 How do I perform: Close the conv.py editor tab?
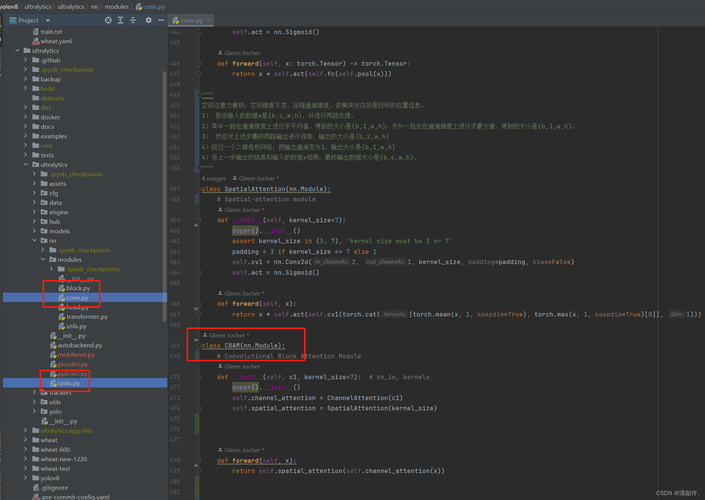point(209,20)
